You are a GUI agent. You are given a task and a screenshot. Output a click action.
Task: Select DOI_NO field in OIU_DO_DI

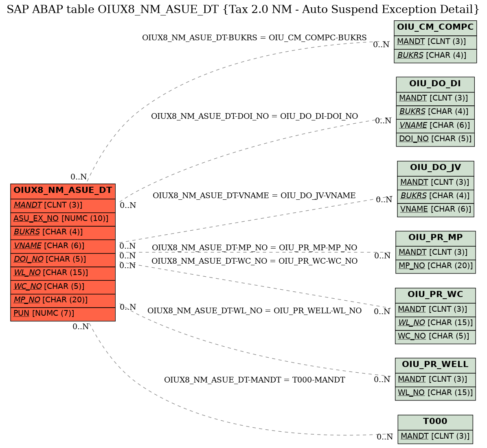[435, 140]
